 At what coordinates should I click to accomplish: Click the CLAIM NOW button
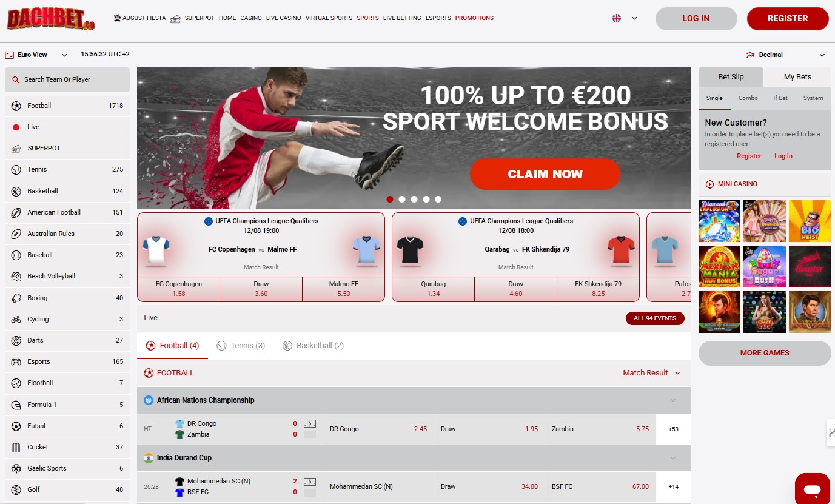(x=545, y=174)
